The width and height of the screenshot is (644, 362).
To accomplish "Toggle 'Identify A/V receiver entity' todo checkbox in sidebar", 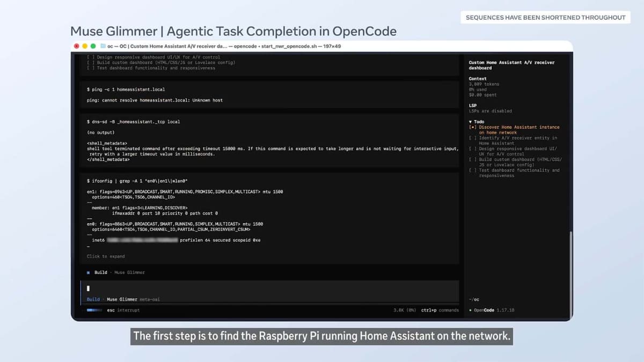I will (x=472, y=138).
